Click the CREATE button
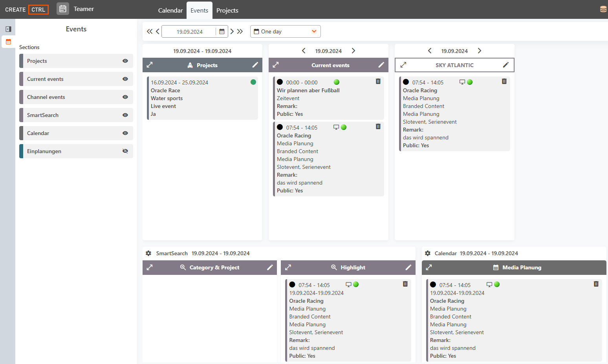This screenshot has width=608, height=364. tap(15, 9)
